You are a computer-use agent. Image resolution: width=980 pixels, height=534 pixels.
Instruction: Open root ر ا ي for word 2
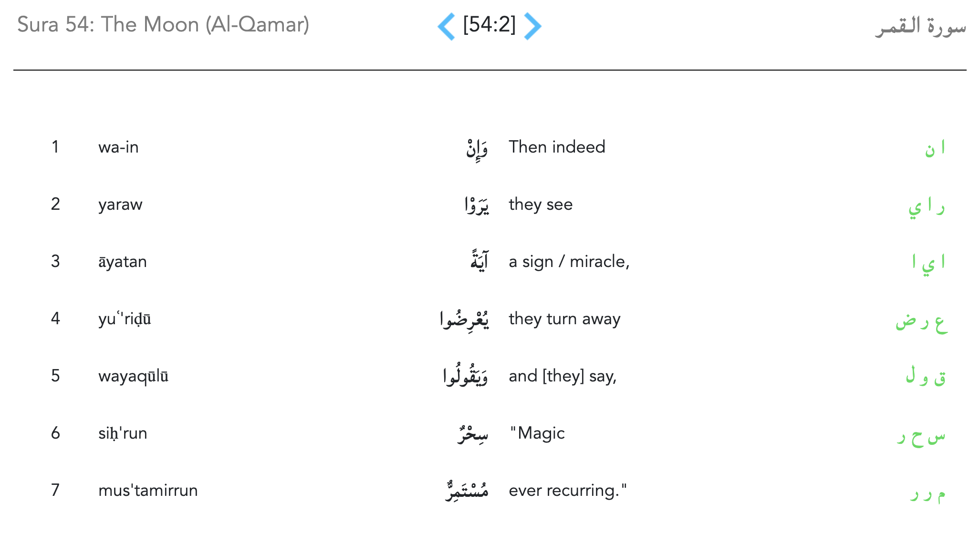[927, 207]
